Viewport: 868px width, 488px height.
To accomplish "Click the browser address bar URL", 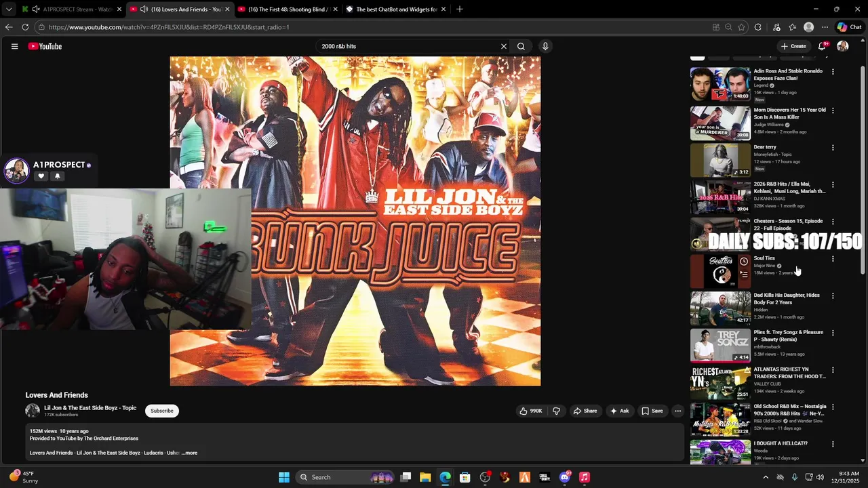I will tap(169, 27).
